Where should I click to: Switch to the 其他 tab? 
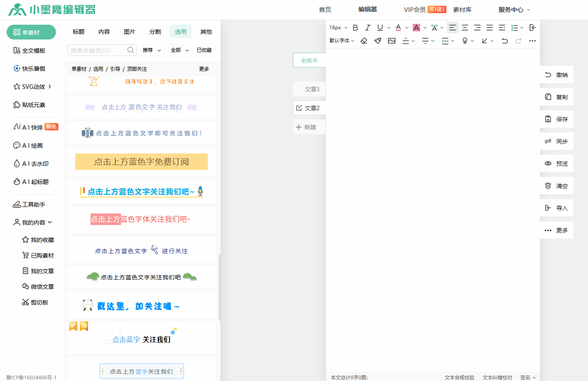coord(206,32)
